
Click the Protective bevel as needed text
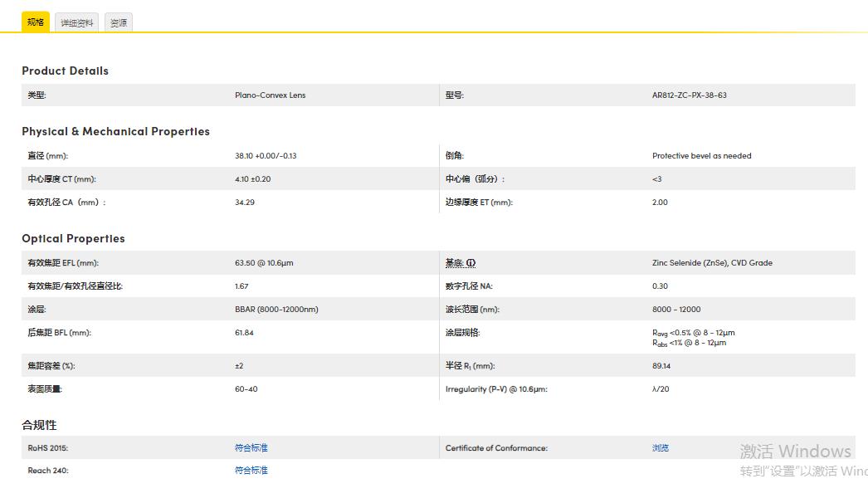click(701, 156)
